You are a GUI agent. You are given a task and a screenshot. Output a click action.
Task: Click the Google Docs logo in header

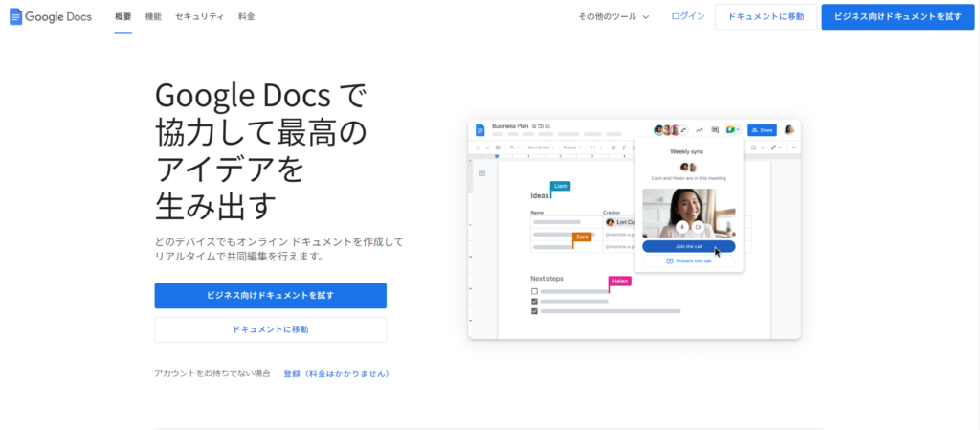[x=51, y=17]
